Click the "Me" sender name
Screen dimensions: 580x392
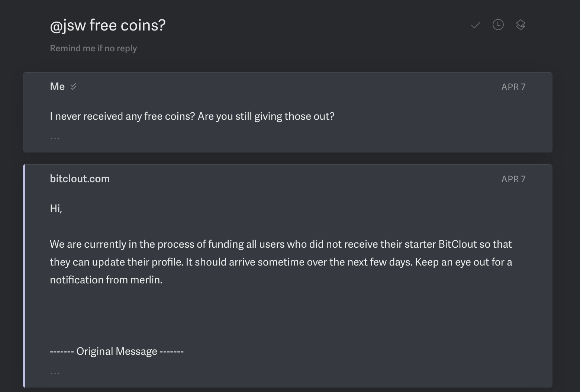tap(57, 87)
